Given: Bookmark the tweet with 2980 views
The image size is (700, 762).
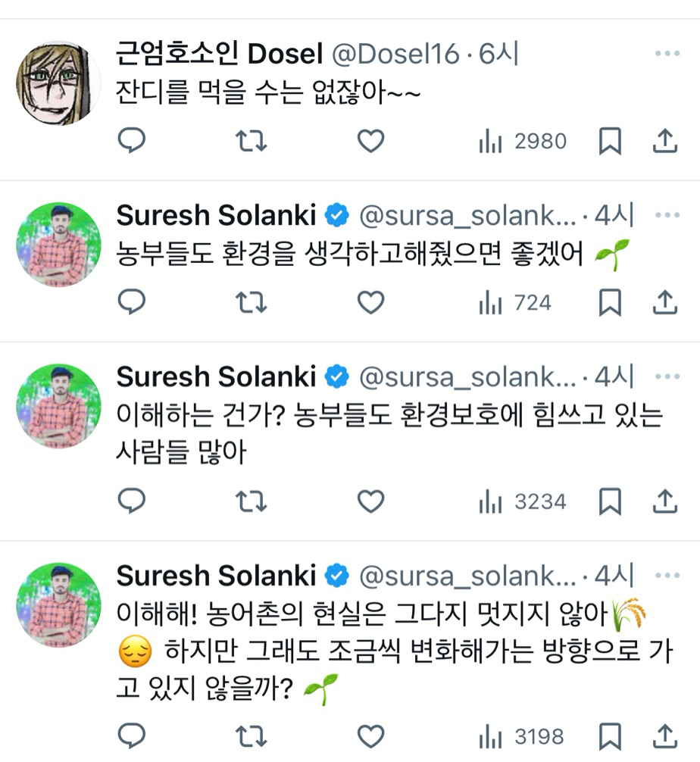Looking at the screenshot, I should pyautogui.click(x=610, y=141).
